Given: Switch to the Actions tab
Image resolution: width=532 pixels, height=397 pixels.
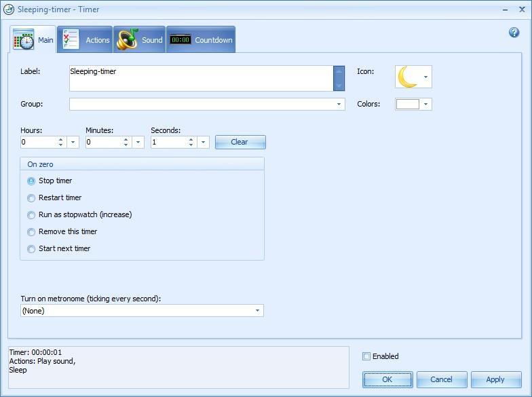Looking at the screenshot, I should coord(85,39).
